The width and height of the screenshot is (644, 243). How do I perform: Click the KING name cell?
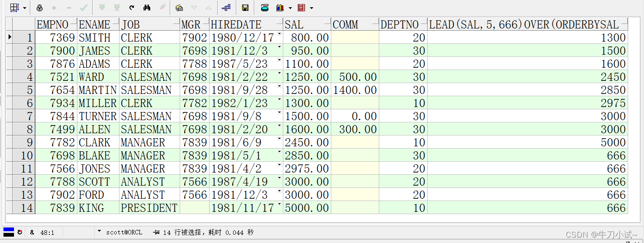pos(98,208)
